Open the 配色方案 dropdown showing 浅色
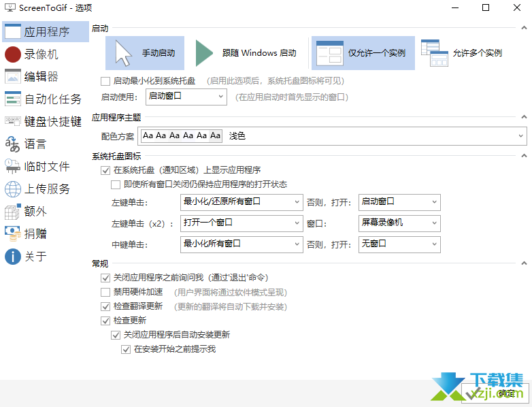The image size is (532, 407). pos(332,136)
